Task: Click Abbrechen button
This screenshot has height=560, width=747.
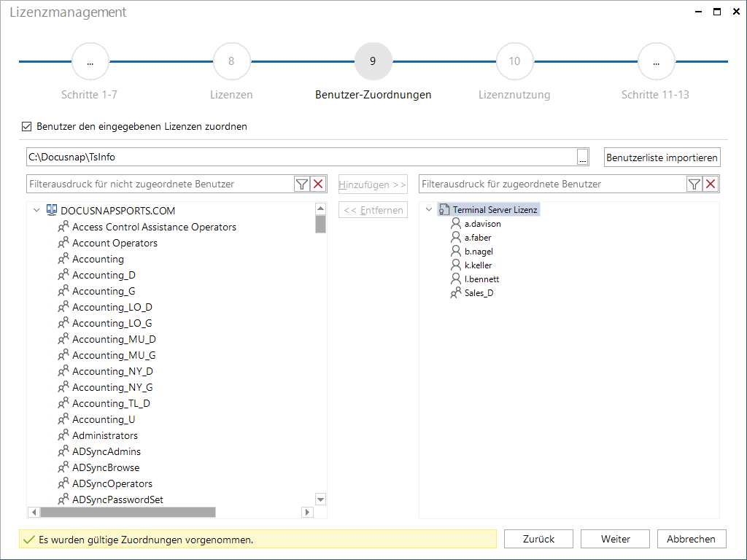Action: click(x=692, y=539)
